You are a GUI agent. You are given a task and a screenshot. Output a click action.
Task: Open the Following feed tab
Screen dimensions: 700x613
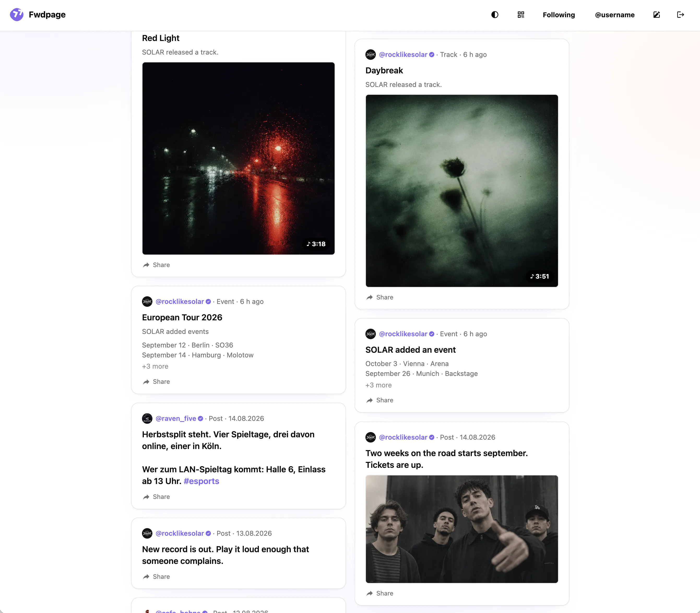coord(559,15)
